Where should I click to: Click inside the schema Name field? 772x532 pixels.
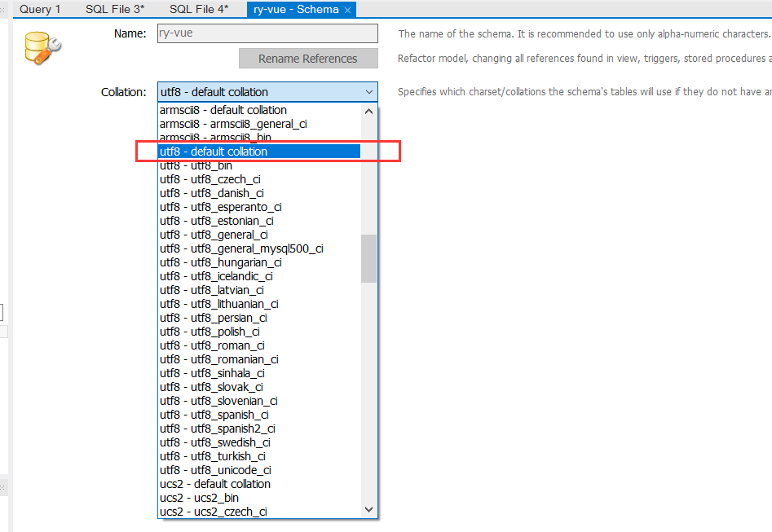(267, 33)
